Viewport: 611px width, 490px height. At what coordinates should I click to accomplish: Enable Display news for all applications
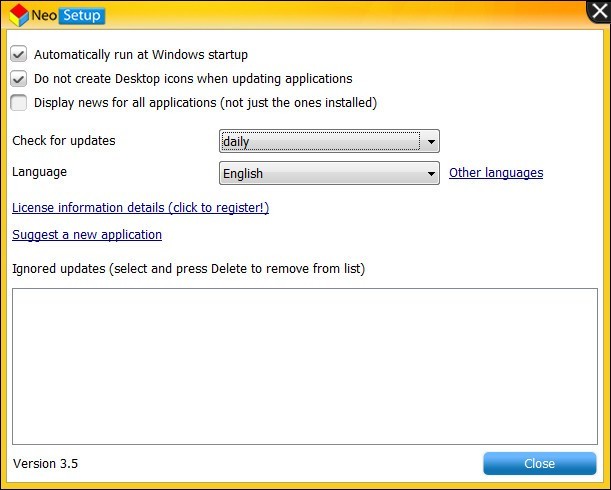click(x=19, y=103)
